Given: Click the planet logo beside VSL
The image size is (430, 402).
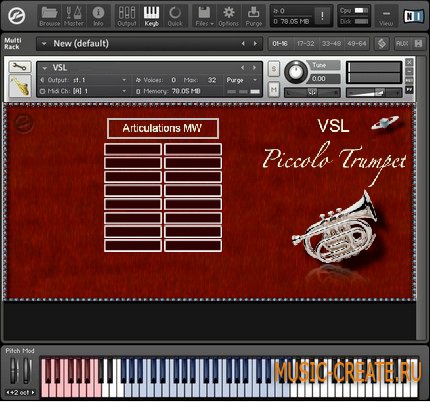Looking at the screenshot, I should click(x=385, y=123).
